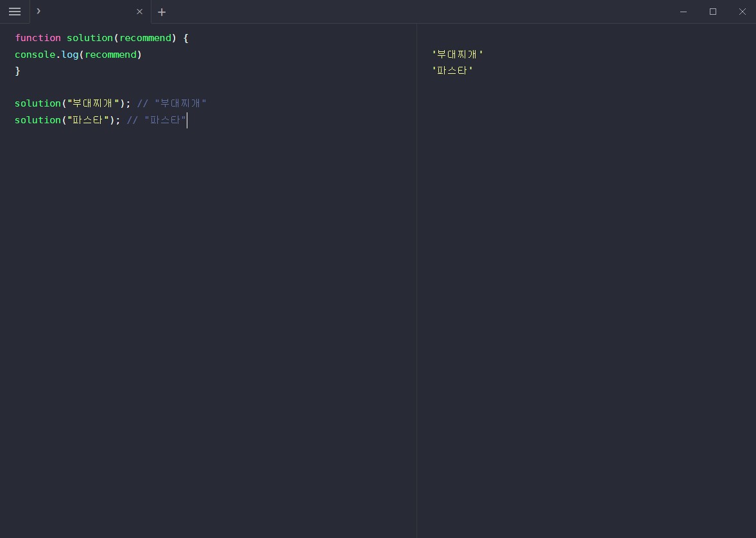
Task: Select the console.log line in the editor
Action: tap(78, 55)
